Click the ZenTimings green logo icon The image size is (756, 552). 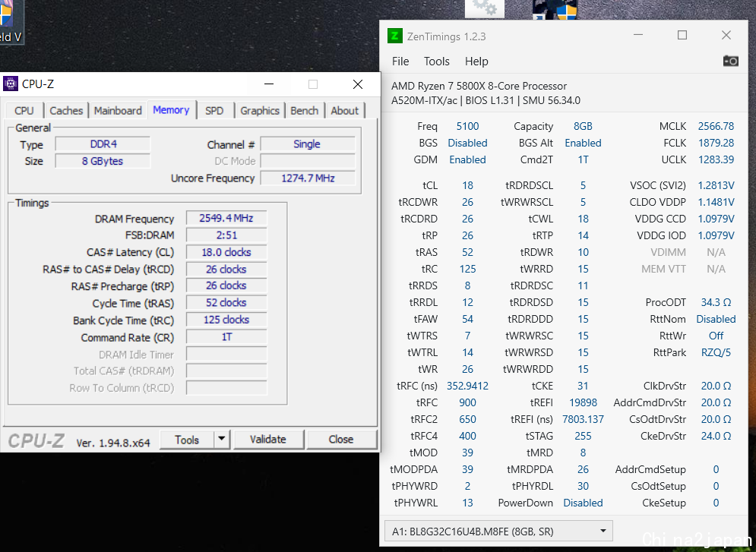click(x=394, y=36)
